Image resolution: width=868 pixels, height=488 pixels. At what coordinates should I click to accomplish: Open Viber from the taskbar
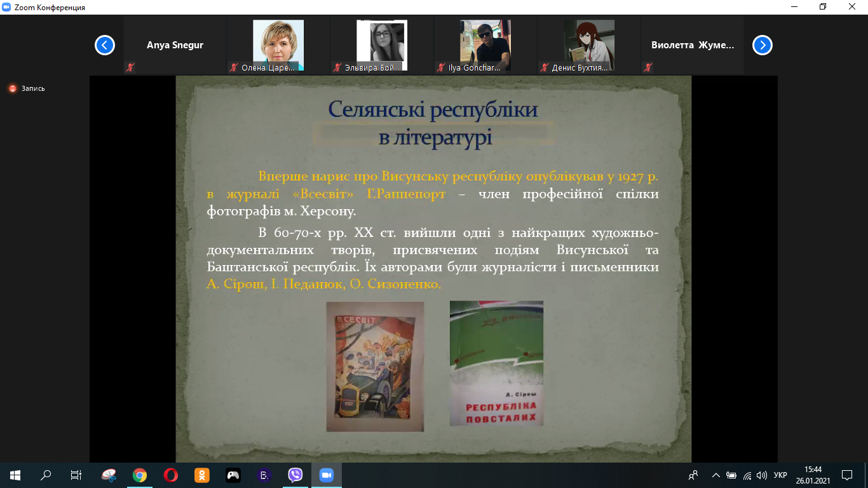[x=295, y=475]
